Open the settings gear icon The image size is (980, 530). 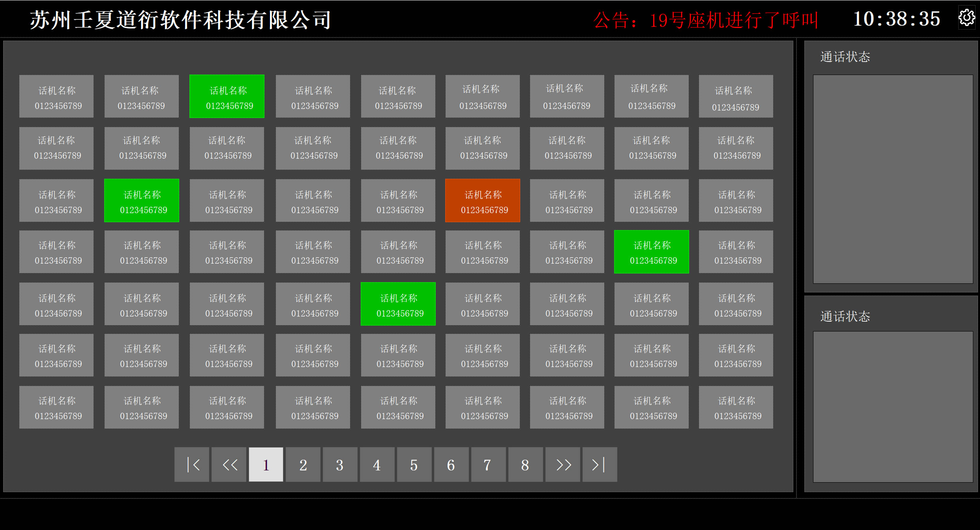(967, 18)
